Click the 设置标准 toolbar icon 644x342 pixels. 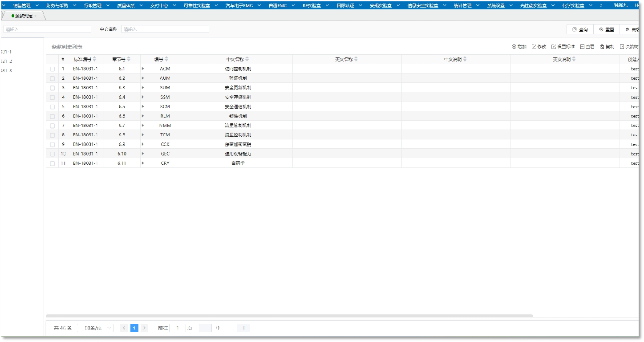554,47
